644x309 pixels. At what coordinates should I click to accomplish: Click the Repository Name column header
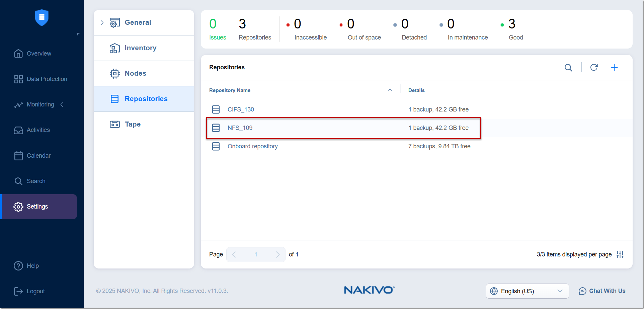pyautogui.click(x=230, y=90)
